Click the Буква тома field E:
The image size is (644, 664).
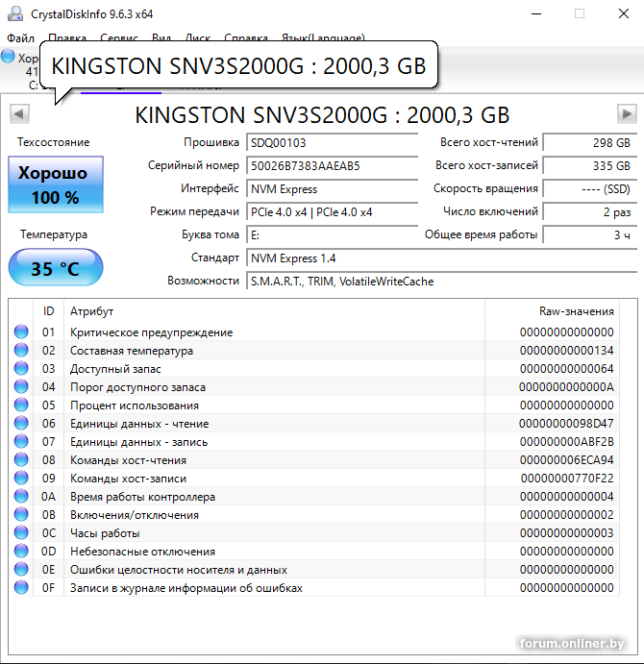[x=333, y=235]
